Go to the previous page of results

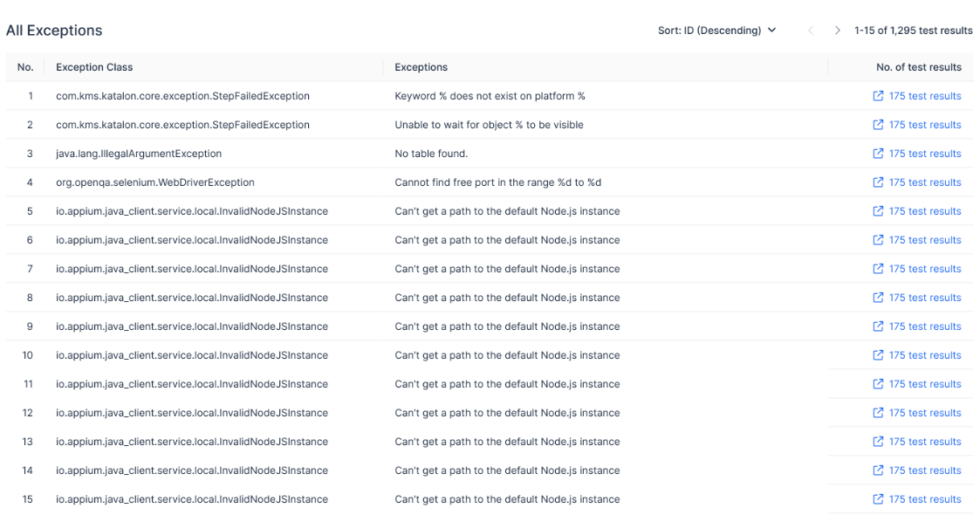(x=811, y=31)
